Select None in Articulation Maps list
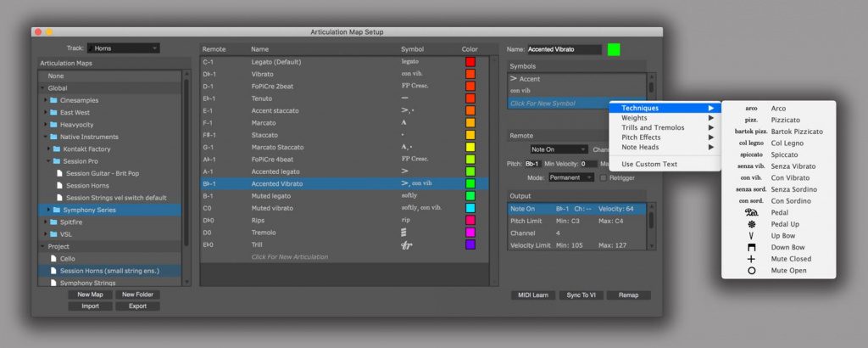This screenshot has width=868, height=348. point(109,76)
